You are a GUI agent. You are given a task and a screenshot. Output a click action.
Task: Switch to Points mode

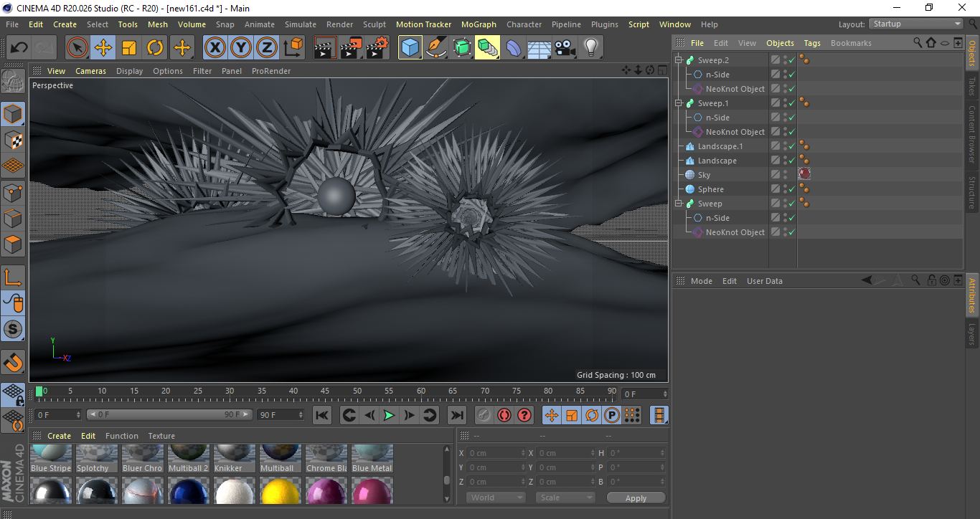tap(13, 192)
